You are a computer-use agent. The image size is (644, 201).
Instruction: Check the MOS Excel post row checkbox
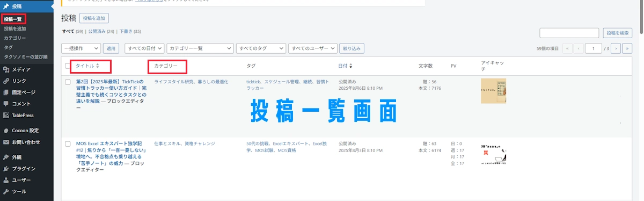pos(68,144)
